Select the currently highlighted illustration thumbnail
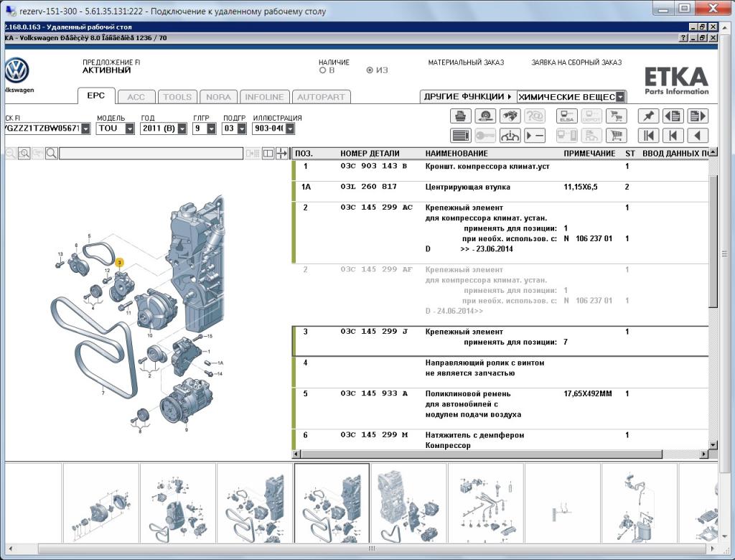This screenshot has height=560, width=735. [x=332, y=504]
